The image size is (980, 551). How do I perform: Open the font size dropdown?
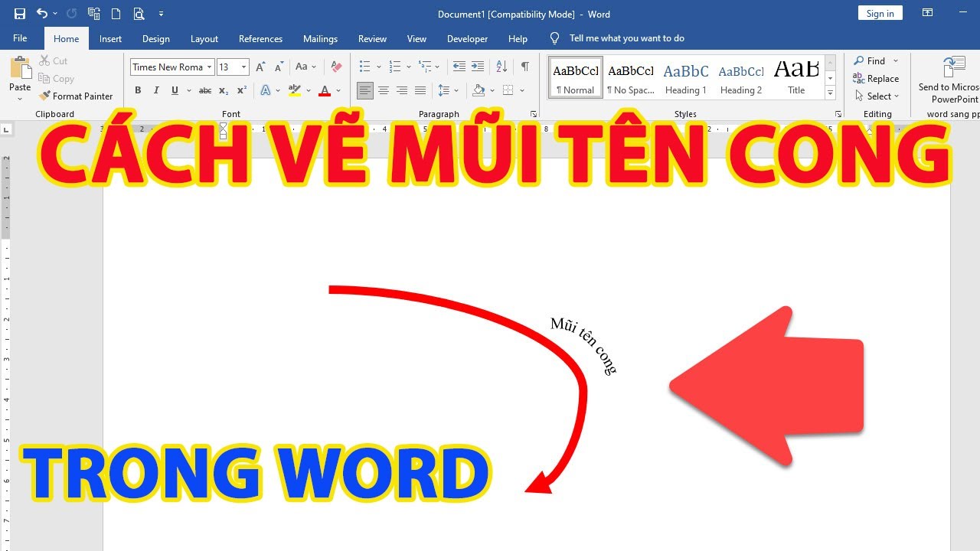click(244, 67)
